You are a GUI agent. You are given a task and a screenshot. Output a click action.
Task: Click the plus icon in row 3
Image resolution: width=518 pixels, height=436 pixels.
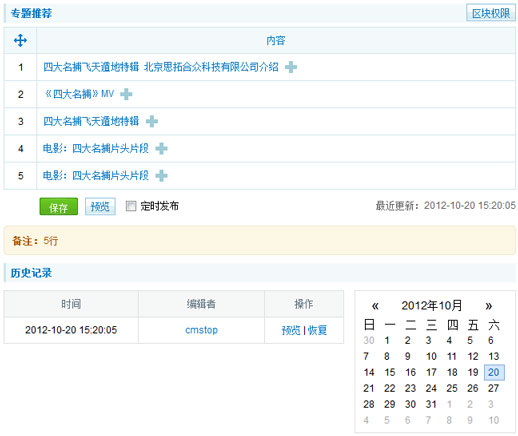coord(152,121)
